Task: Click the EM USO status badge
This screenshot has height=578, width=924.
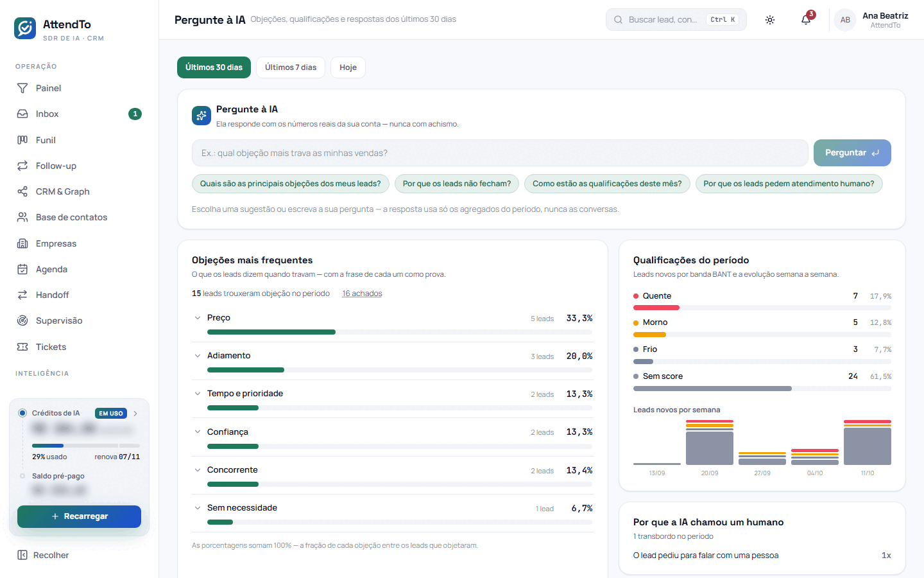Action: [x=111, y=414]
